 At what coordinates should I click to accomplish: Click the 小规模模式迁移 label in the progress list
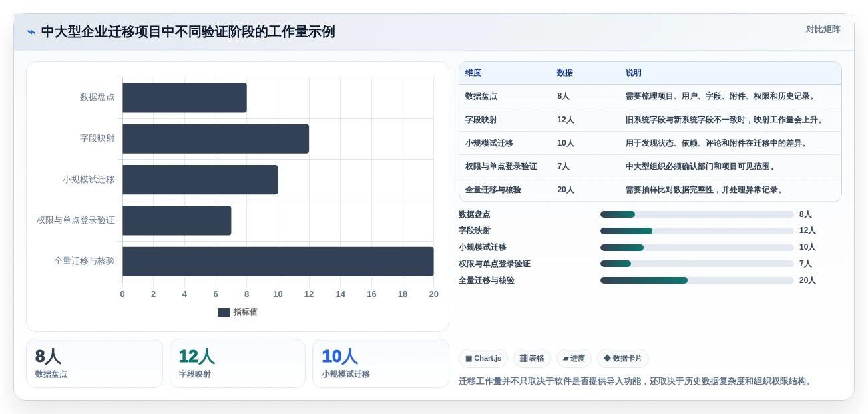coord(483,248)
